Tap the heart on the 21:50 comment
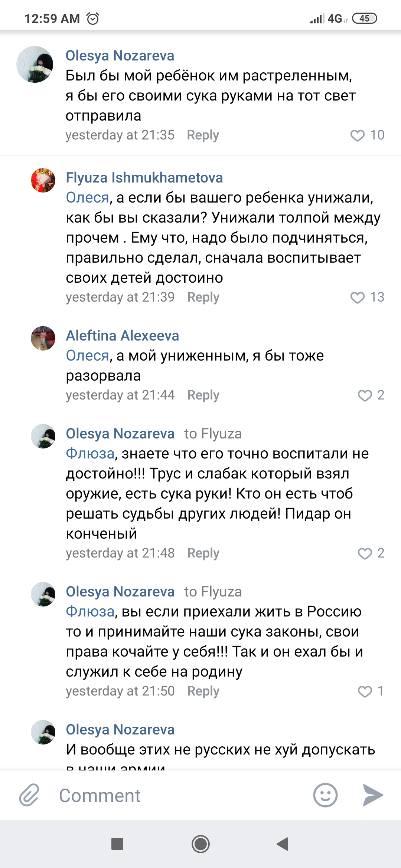The width and height of the screenshot is (401, 868). click(x=365, y=691)
